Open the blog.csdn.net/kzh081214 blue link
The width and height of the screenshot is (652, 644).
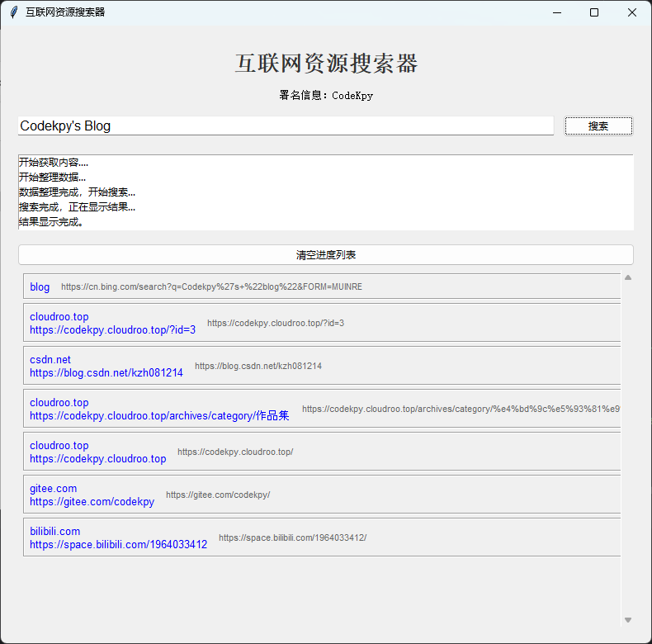[x=106, y=372]
